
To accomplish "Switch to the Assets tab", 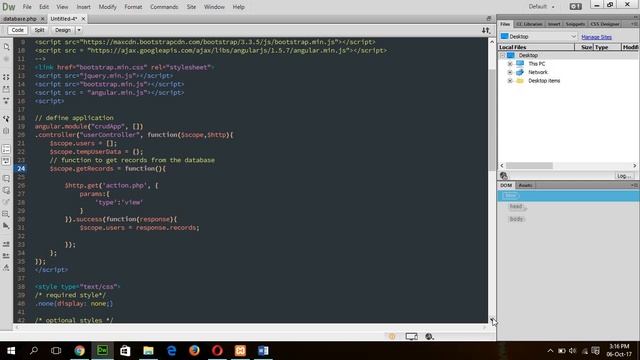I will point(525,185).
